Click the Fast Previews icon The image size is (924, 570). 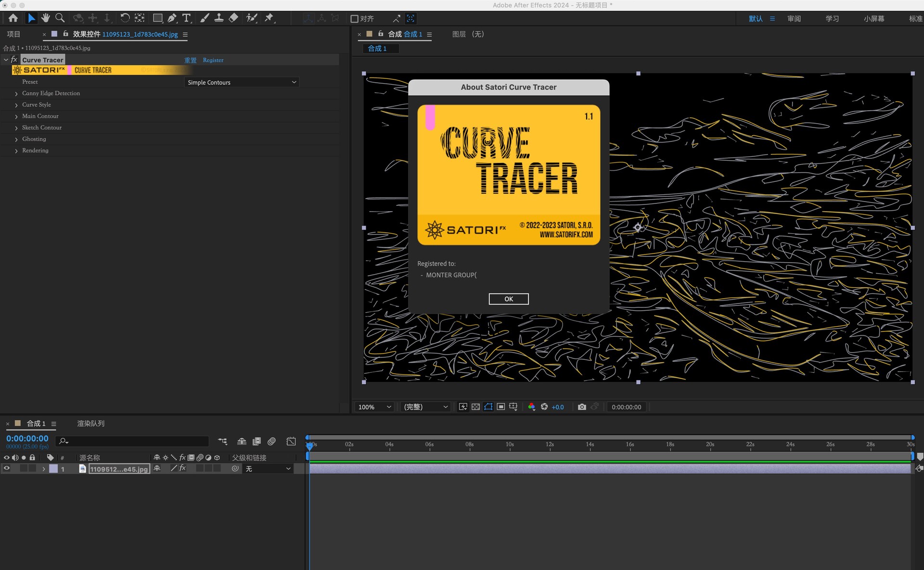pos(463,407)
